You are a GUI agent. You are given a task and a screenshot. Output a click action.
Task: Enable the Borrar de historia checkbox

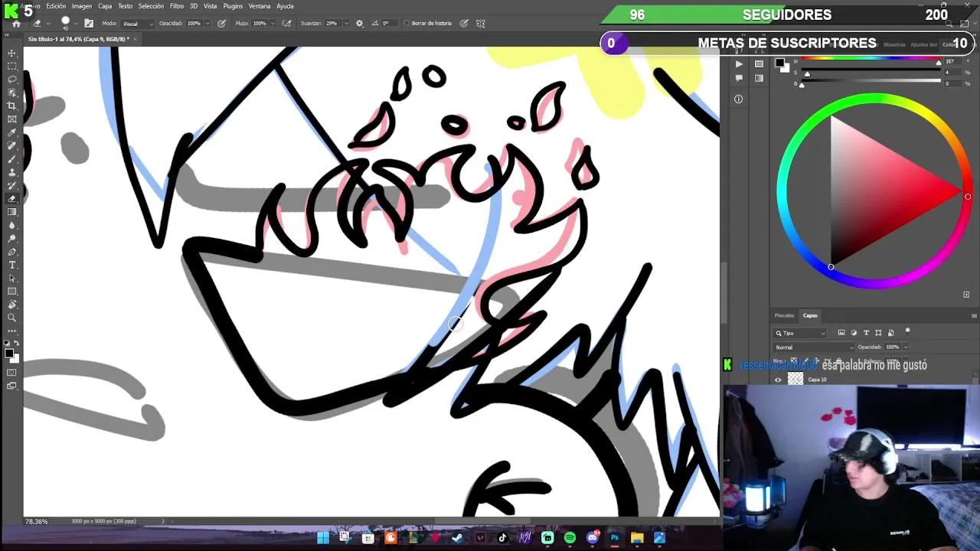coord(407,24)
